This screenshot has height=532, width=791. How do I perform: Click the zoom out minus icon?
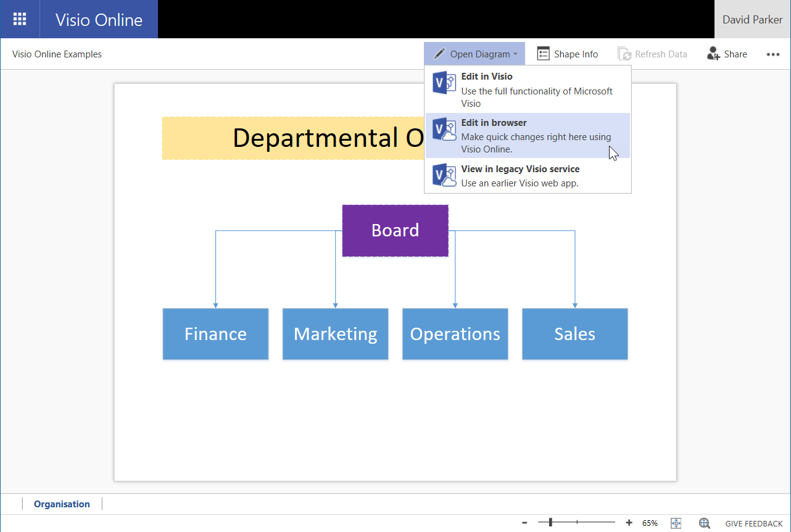pyautogui.click(x=524, y=523)
